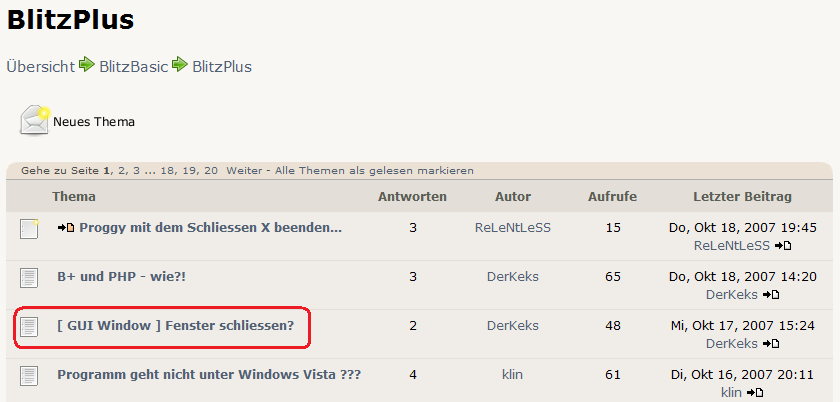
Task: Open thread B+ und PHP - wie?!
Action: [122, 277]
